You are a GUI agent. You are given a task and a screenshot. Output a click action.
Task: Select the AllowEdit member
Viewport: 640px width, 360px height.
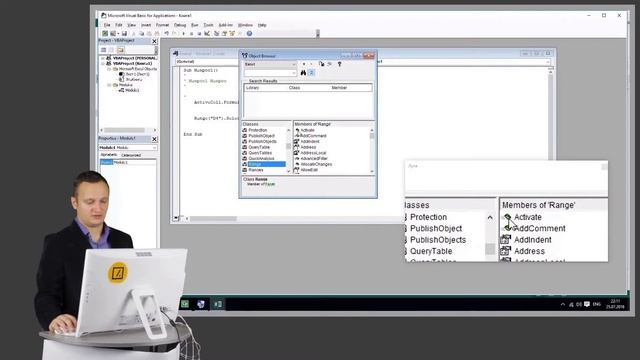pos(309,170)
